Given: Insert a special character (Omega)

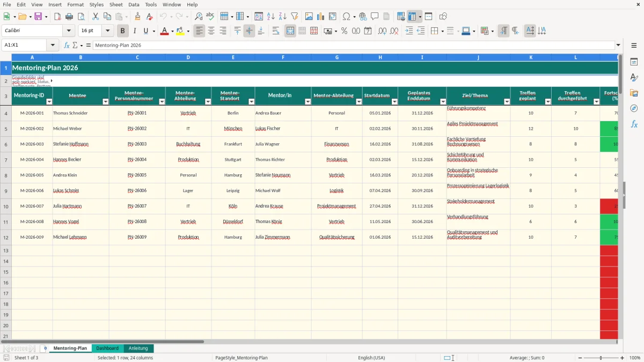Looking at the screenshot, I should coord(346,17).
